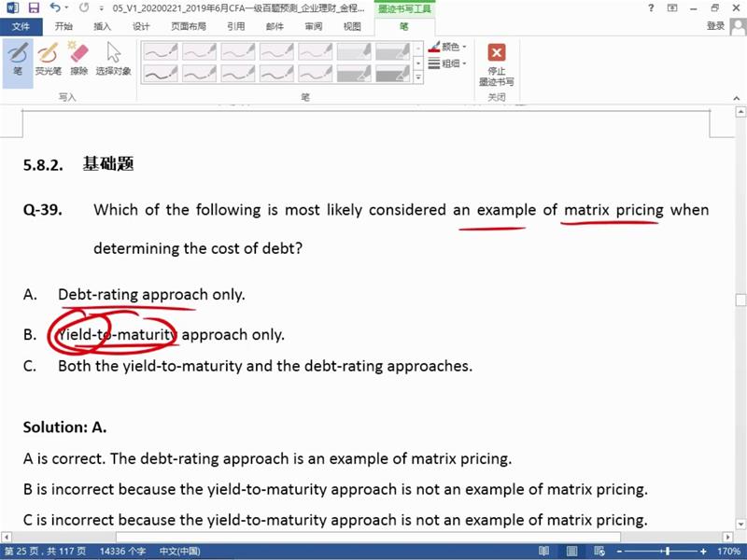The width and height of the screenshot is (747, 560).
Task: Choose the 选择对象 select objects cursor
Action: pos(113,59)
